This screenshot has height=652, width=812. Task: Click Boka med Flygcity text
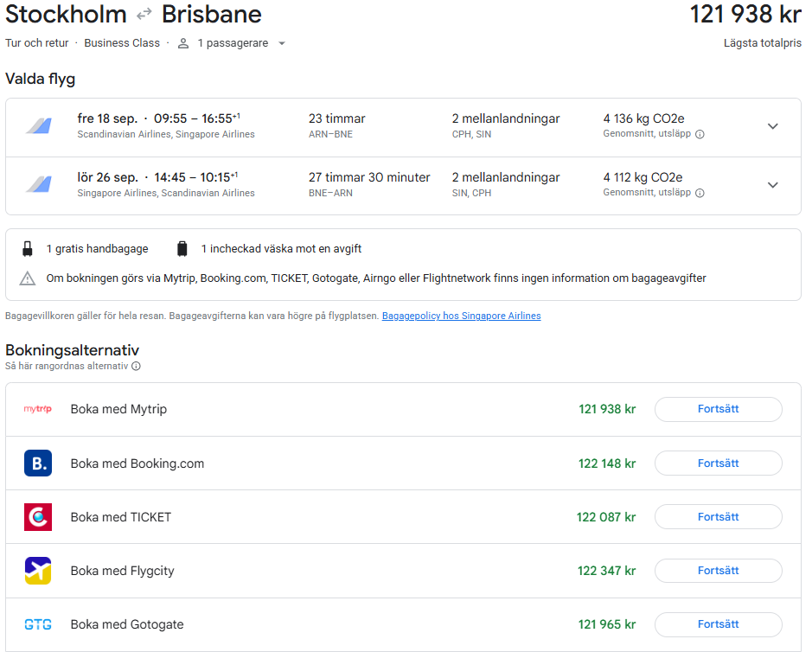click(x=122, y=571)
